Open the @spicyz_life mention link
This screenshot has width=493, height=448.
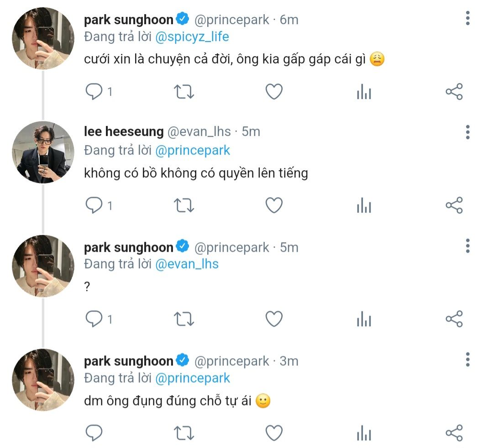click(192, 37)
